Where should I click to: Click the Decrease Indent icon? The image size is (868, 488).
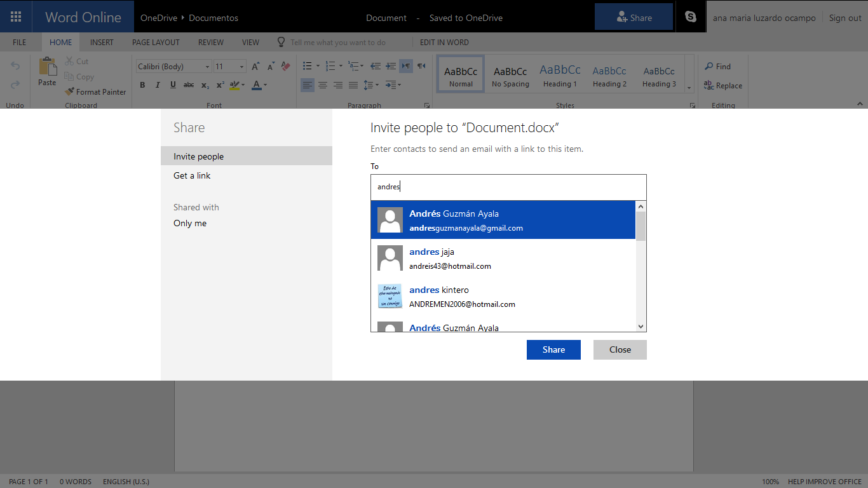375,66
